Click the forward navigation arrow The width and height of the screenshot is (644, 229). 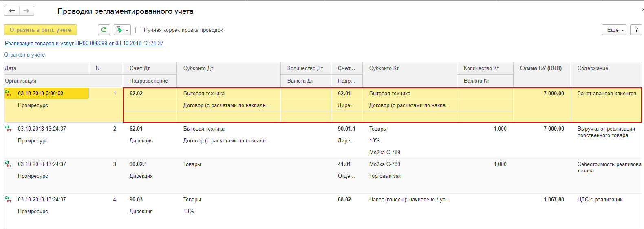click(x=26, y=11)
